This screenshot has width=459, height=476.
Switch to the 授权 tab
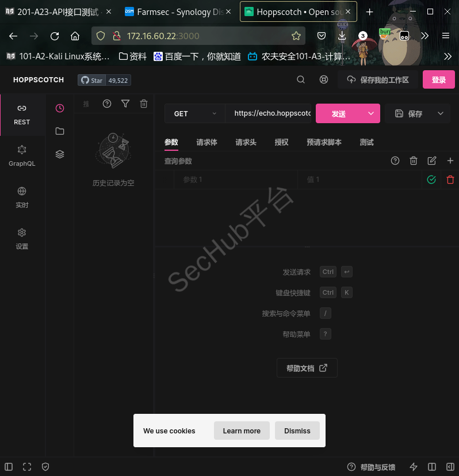tap(281, 142)
